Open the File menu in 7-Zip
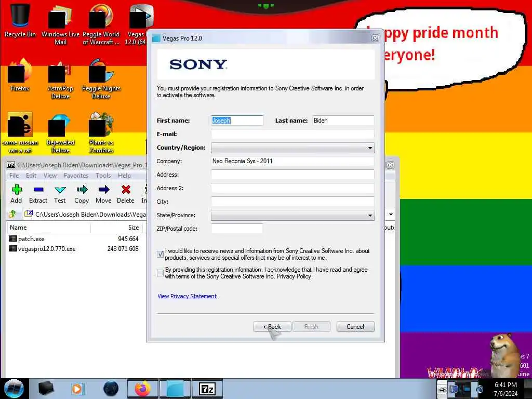 pos(14,176)
